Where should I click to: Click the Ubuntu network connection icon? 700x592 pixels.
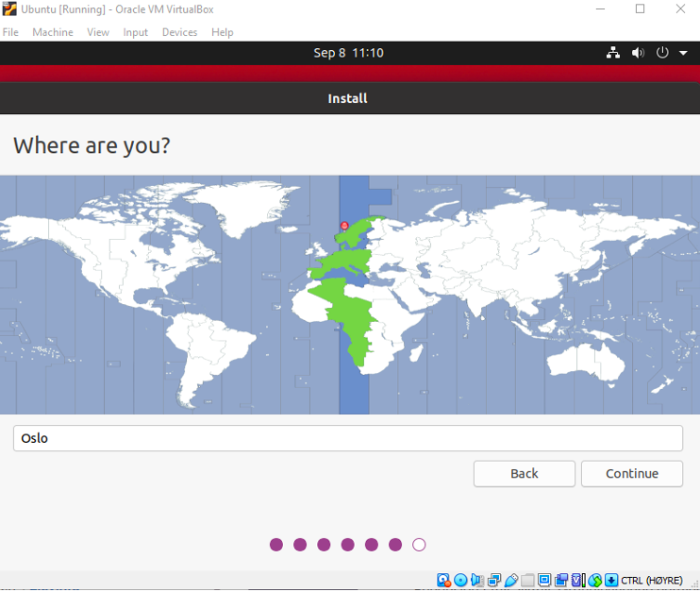coord(613,53)
